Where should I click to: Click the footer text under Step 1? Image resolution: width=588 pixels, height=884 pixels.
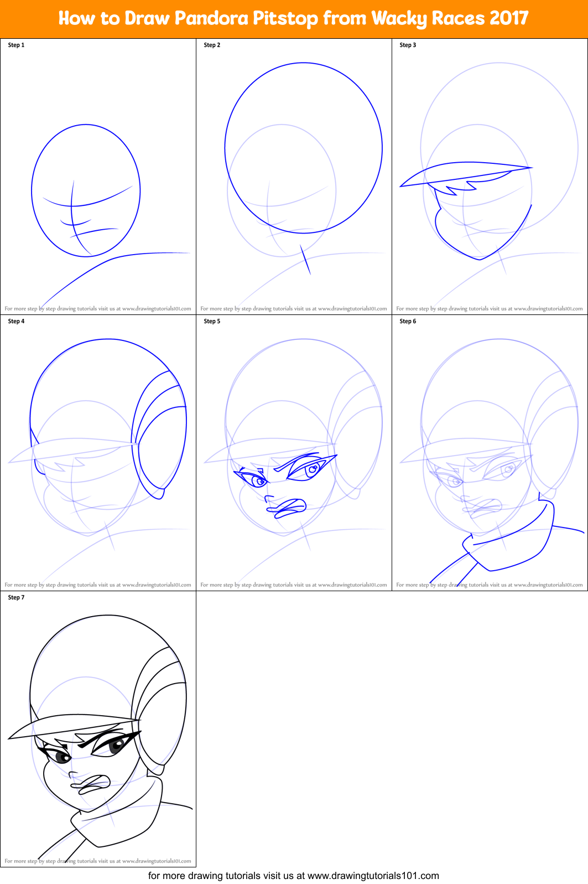tap(98, 309)
